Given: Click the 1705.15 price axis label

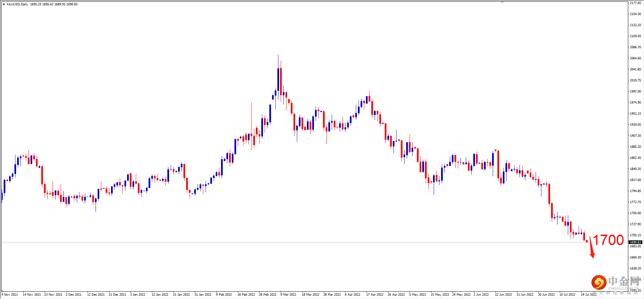Looking at the screenshot, I should [x=635, y=235].
